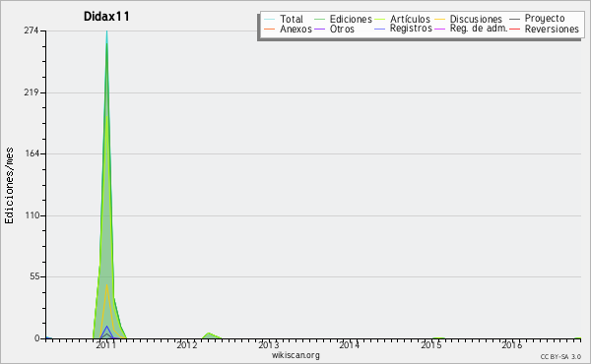
Task: Click the 2016 x-axis label
Action: click(x=511, y=344)
